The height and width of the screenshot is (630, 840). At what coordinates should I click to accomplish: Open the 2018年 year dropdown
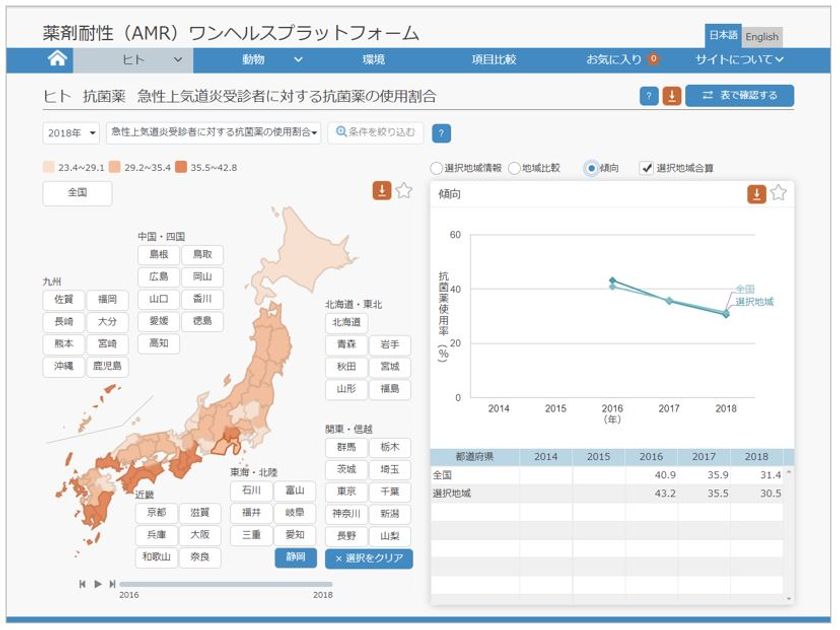71,133
